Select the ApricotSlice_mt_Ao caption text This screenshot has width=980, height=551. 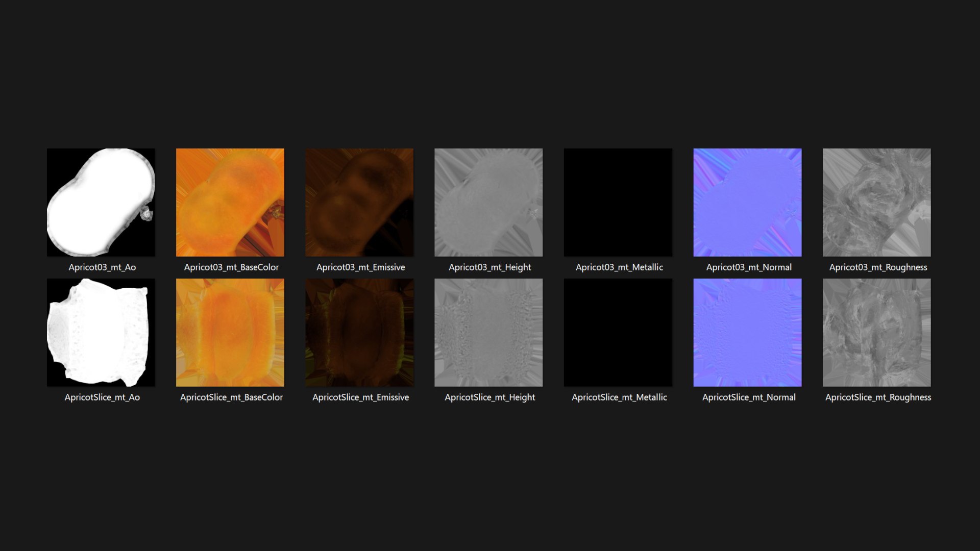(102, 397)
